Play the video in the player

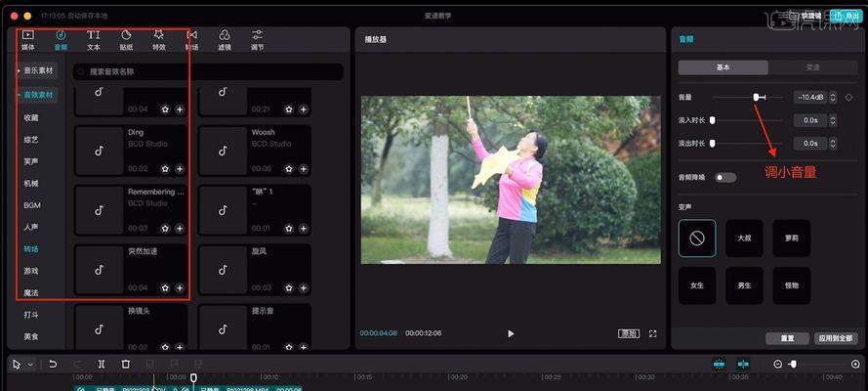point(511,333)
